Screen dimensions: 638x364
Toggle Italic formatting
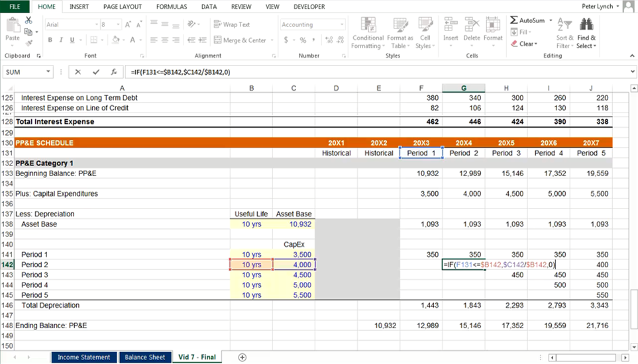point(61,40)
